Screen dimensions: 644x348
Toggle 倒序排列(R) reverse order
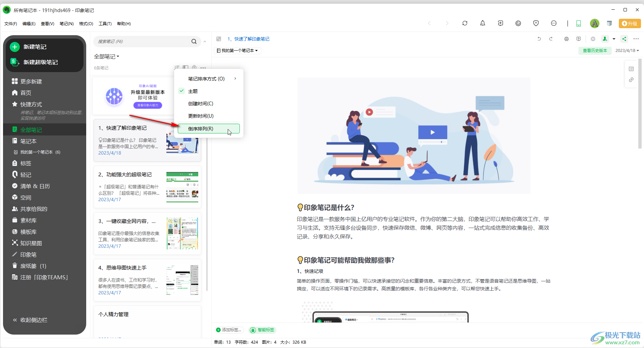click(209, 129)
